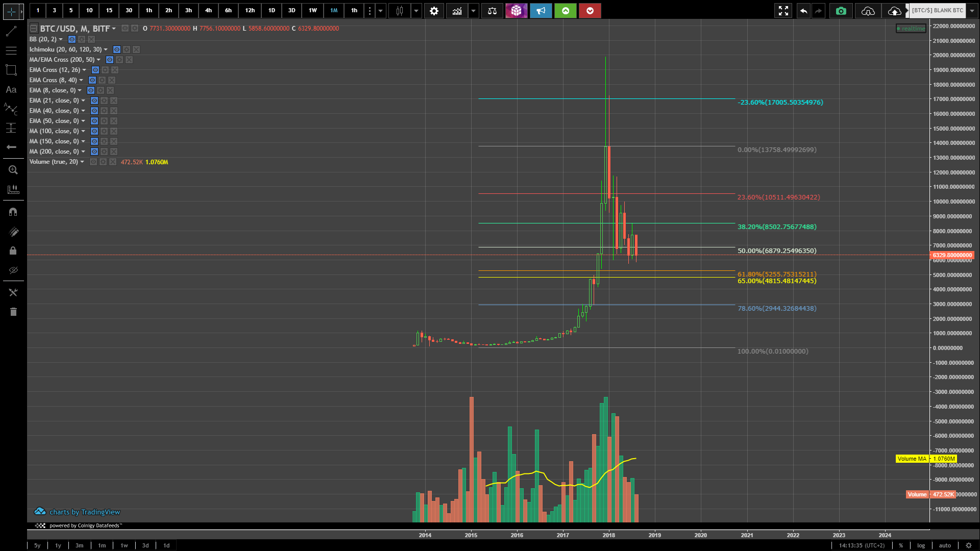This screenshot has width=980, height=551.
Task: Click the cloud download load chart icon
Action: coord(868,11)
